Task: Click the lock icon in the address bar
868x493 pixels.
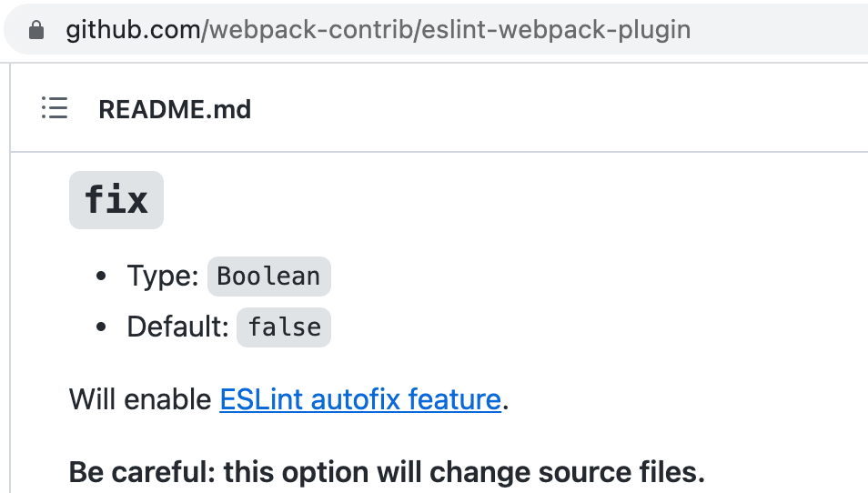Action: click(36, 31)
